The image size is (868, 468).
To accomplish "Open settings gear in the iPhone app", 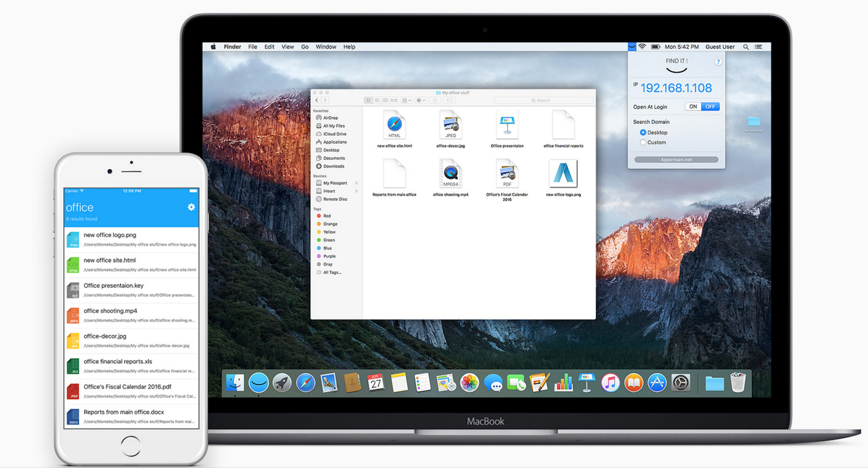I will click(x=191, y=207).
